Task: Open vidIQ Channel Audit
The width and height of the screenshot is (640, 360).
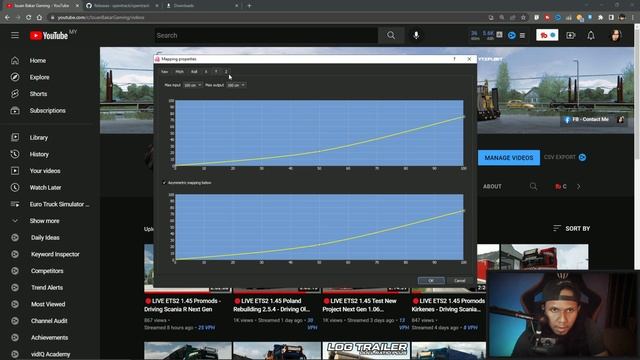Action: click(50, 321)
